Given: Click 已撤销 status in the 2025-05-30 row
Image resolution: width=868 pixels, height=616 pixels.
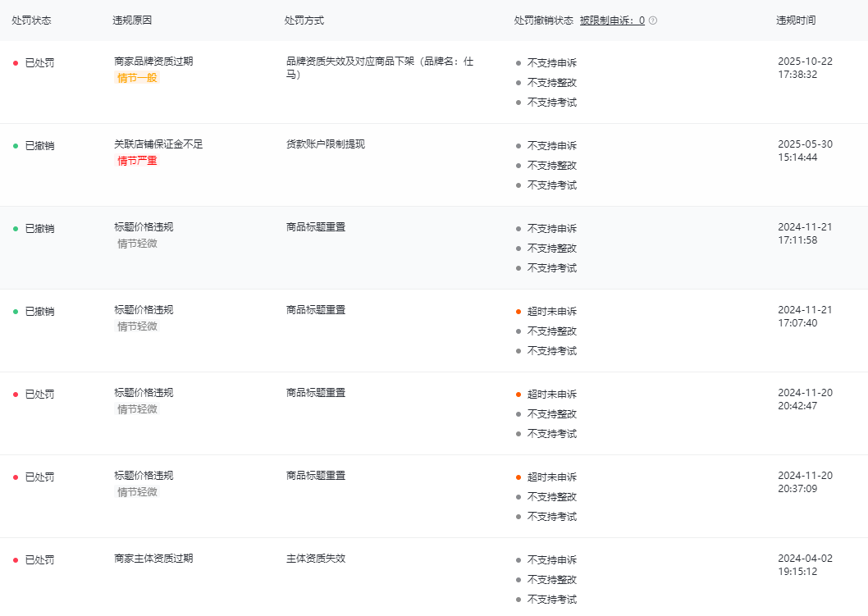Looking at the screenshot, I should click(39, 146).
